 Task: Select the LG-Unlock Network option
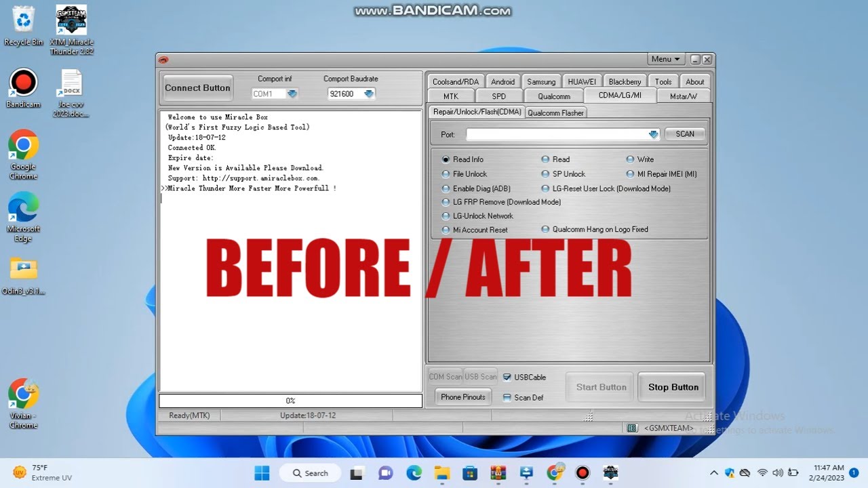tap(477, 216)
